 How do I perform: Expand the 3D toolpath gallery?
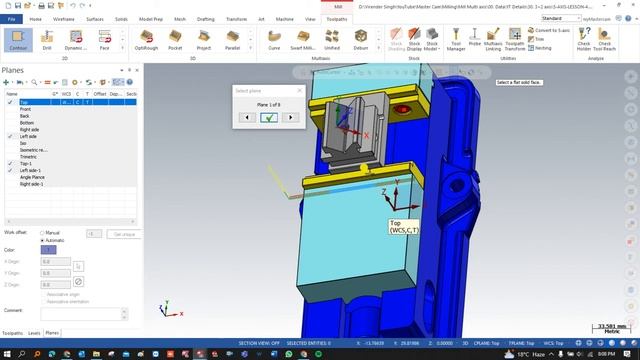click(250, 48)
